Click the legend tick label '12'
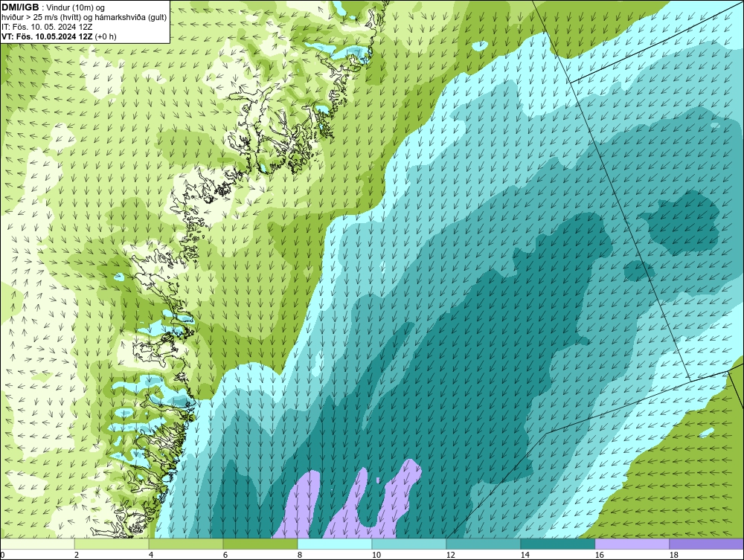 450,555
